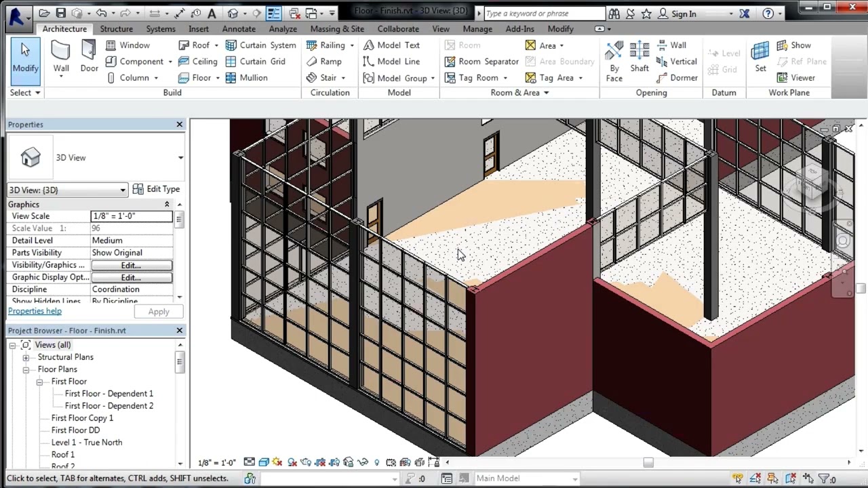Click Edit for Visibility/Graphics overrides

(x=132, y=265)
